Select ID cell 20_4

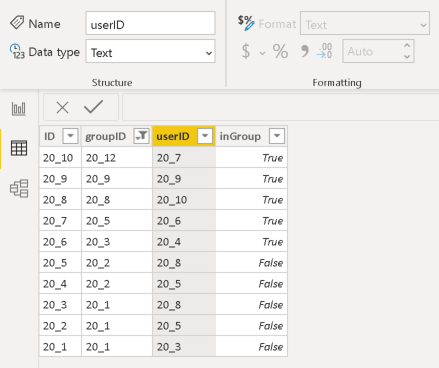[60, 284]
